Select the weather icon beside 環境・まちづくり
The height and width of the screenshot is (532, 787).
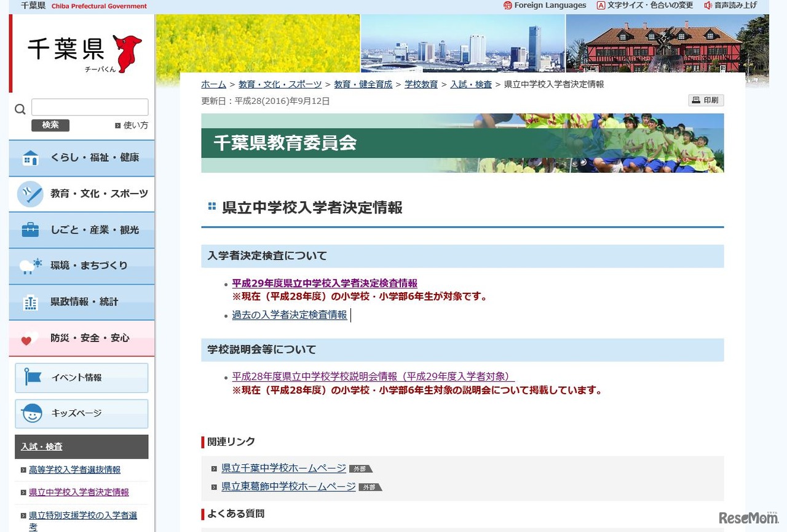(30, 265)
